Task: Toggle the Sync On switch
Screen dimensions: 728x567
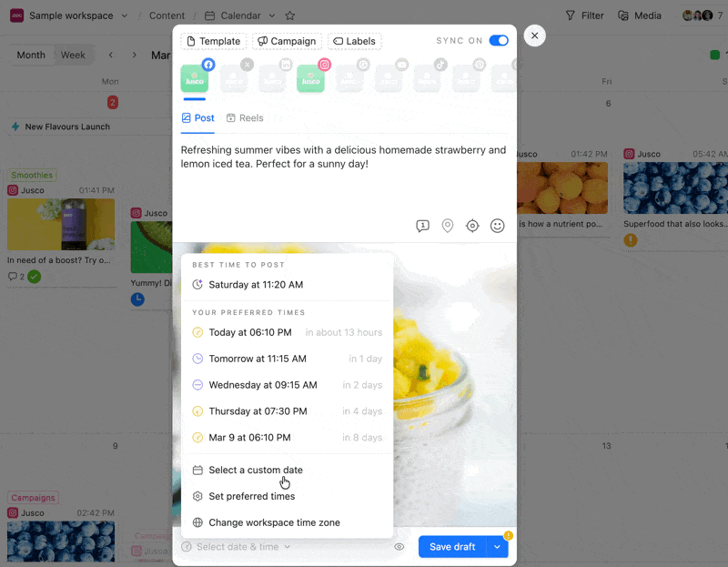Action: [x=498, y=41]
